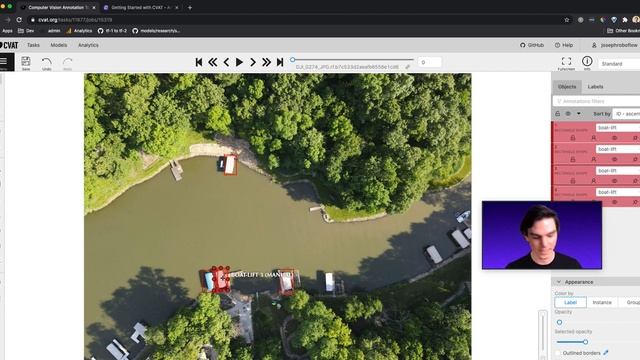Open the GitHub link
This screenshot has width=640, height=360.
(x=532, y=45)
